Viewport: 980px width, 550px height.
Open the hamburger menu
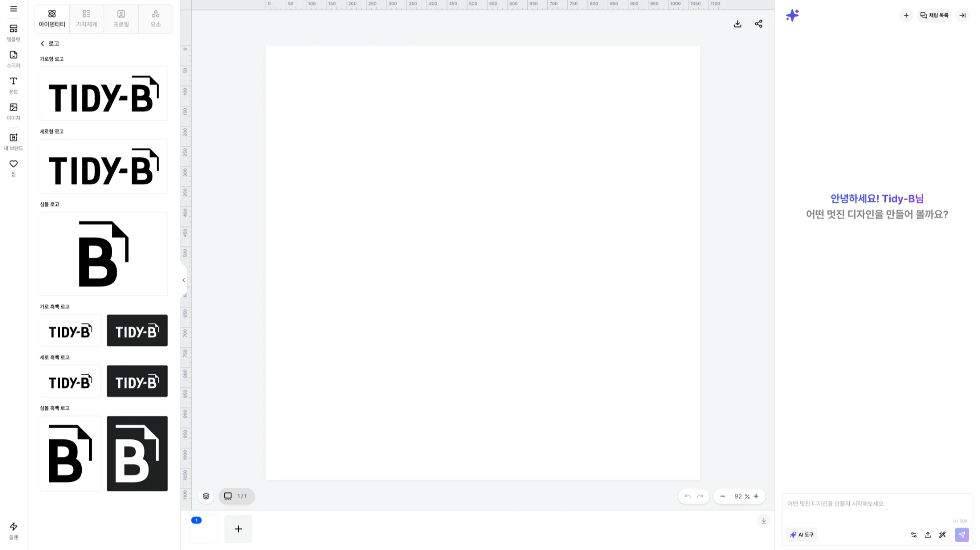13,9
